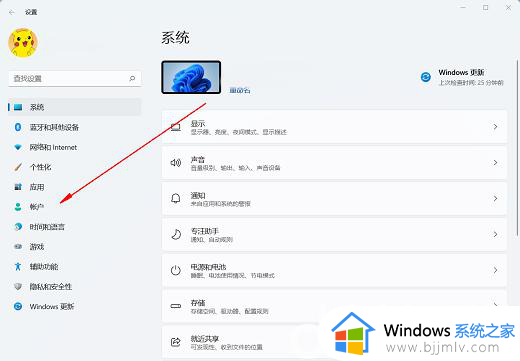Viewport: 520px width, 361px height.
Task: Select the gamepad icon for 游戏
Action: [18, 247]
